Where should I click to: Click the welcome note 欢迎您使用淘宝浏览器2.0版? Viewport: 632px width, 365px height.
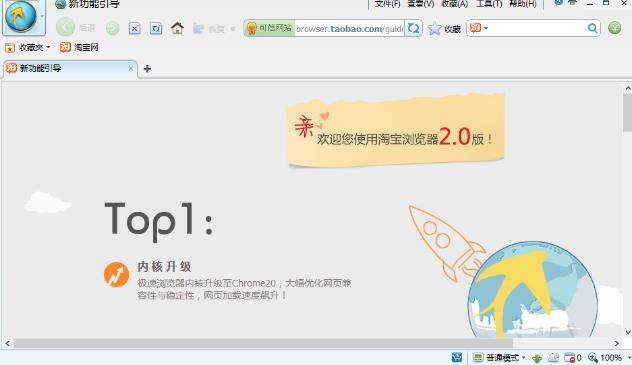395,131
